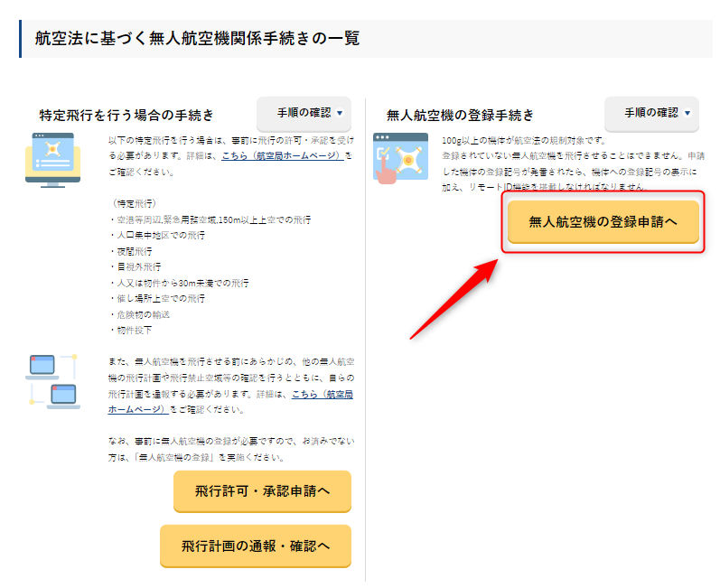Click the 目視外飛行 list item
Viewport: 720px width, 588px height.
[136, 267]
